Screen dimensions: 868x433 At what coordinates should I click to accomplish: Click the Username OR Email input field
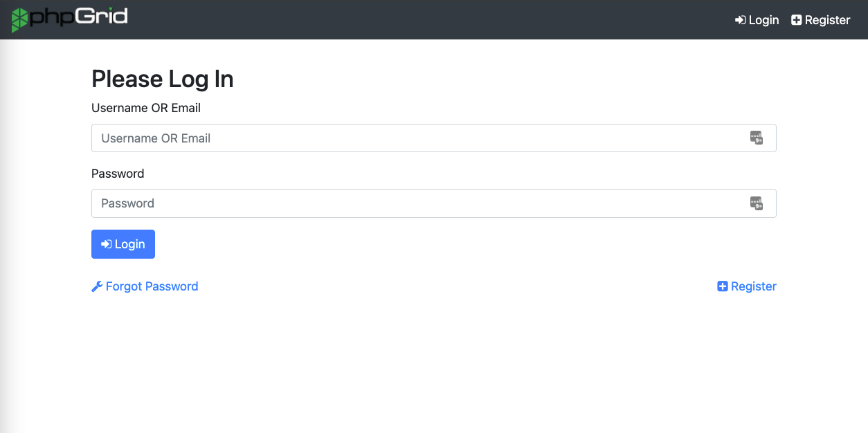click(x=434, y=138)
